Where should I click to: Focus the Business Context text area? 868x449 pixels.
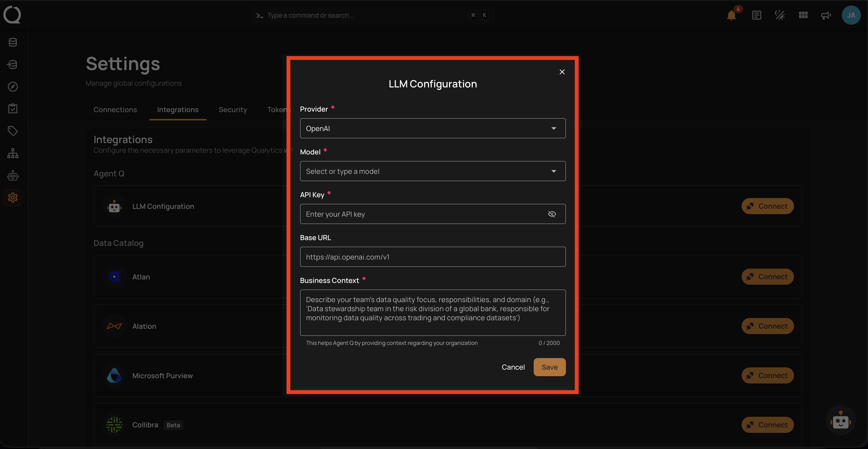[433, 312]
